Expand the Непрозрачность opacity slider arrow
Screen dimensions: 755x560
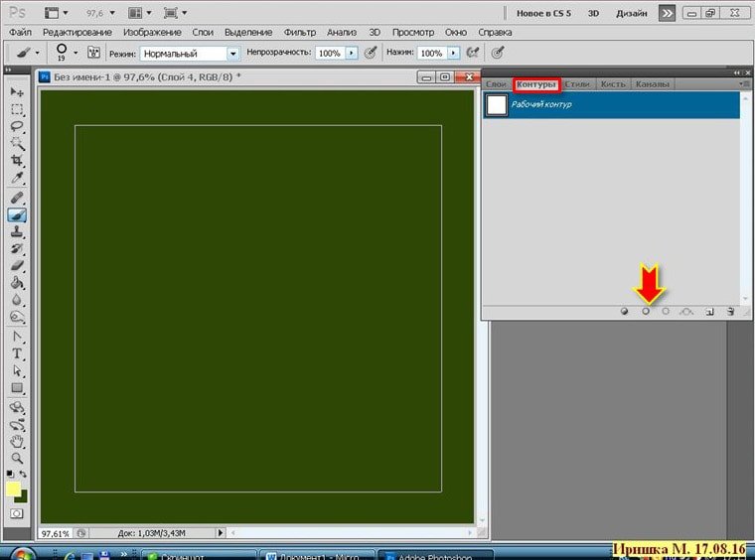click(x=351, y=53)
